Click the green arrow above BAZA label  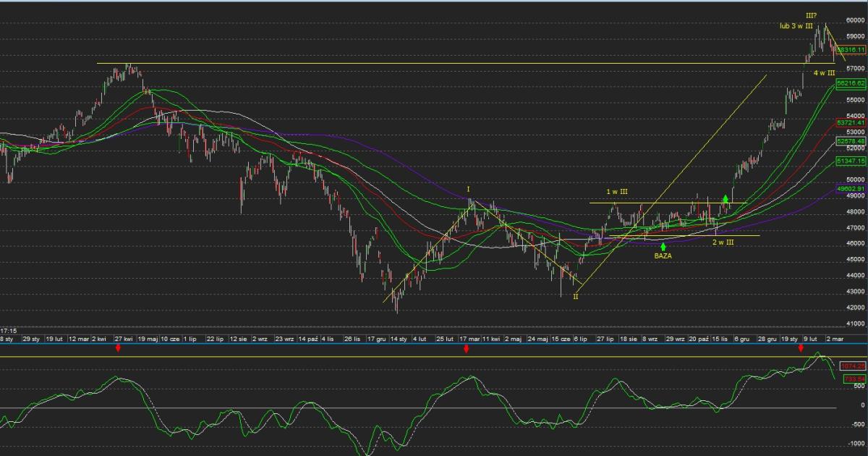pos(663,247)
